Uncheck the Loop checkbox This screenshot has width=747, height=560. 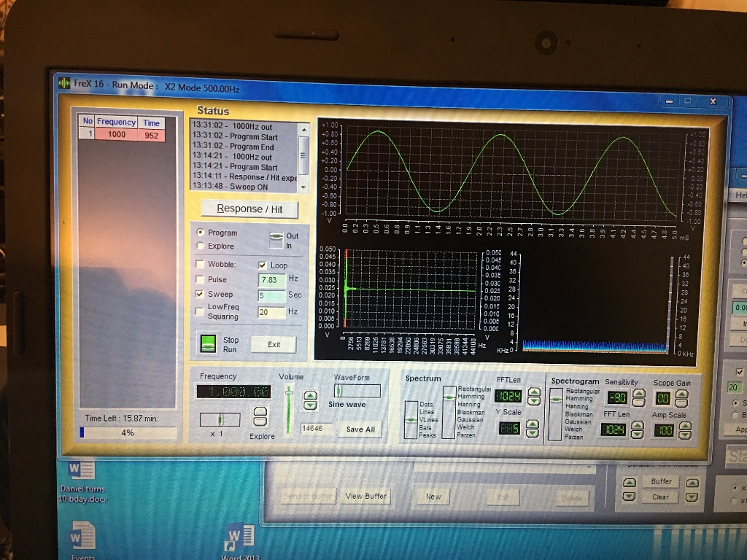(262, 265)
